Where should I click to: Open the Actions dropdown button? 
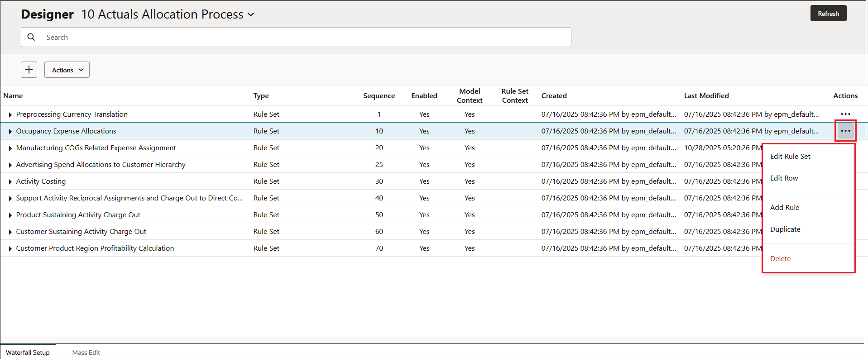point(67,70)
